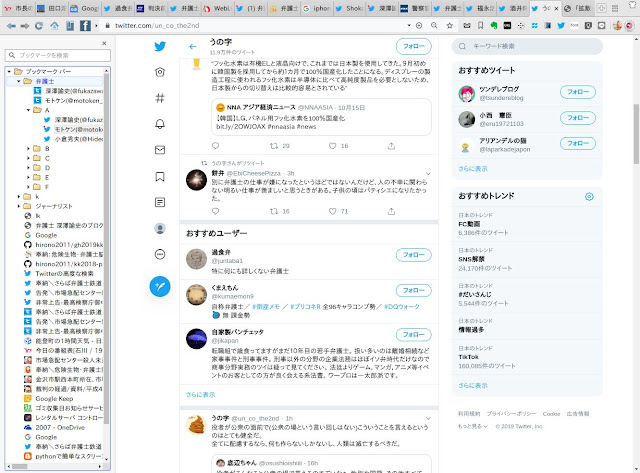This screenshot has width=640, height=473.
Task: Follow 過食弁 account
Action: [413, 255]
